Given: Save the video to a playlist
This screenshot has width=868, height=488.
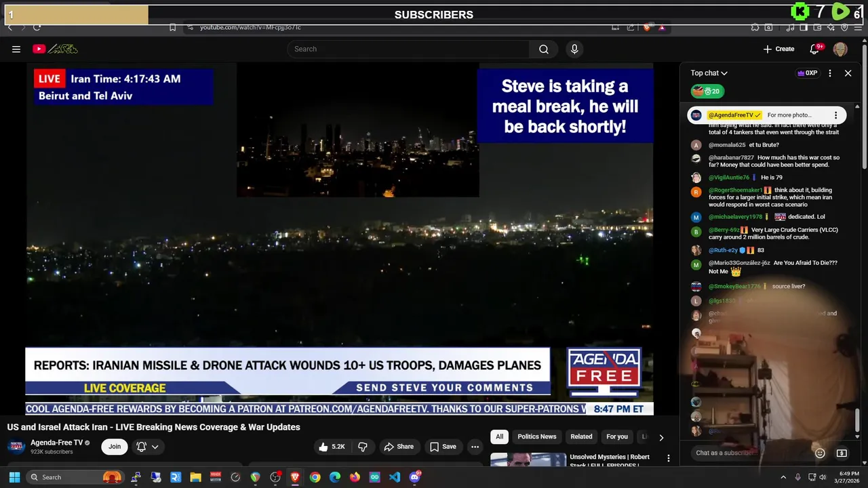Looking at the screenshot, I should click(x=443, y=447).
